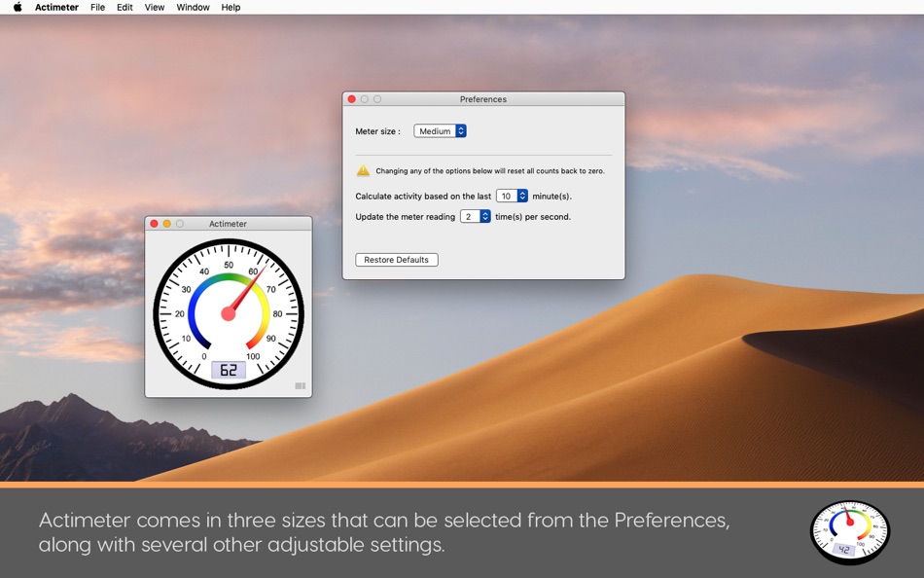Close the Preferences window

point(352,99)
